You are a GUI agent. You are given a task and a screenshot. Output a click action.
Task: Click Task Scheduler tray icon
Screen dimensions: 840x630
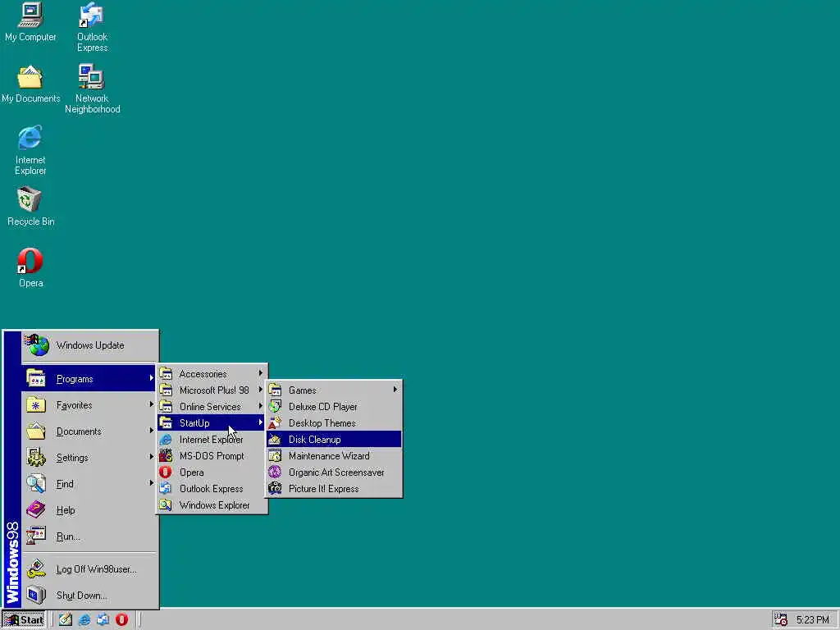point(781,620)
